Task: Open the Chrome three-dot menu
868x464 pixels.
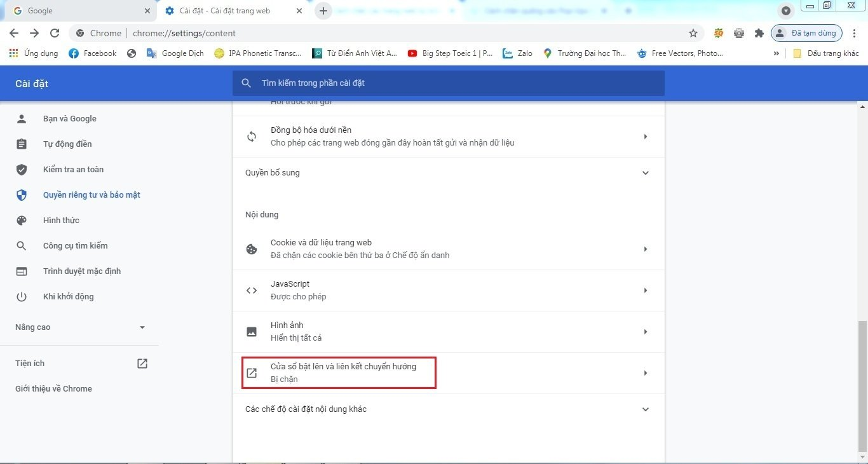Action: pos(855,32)
